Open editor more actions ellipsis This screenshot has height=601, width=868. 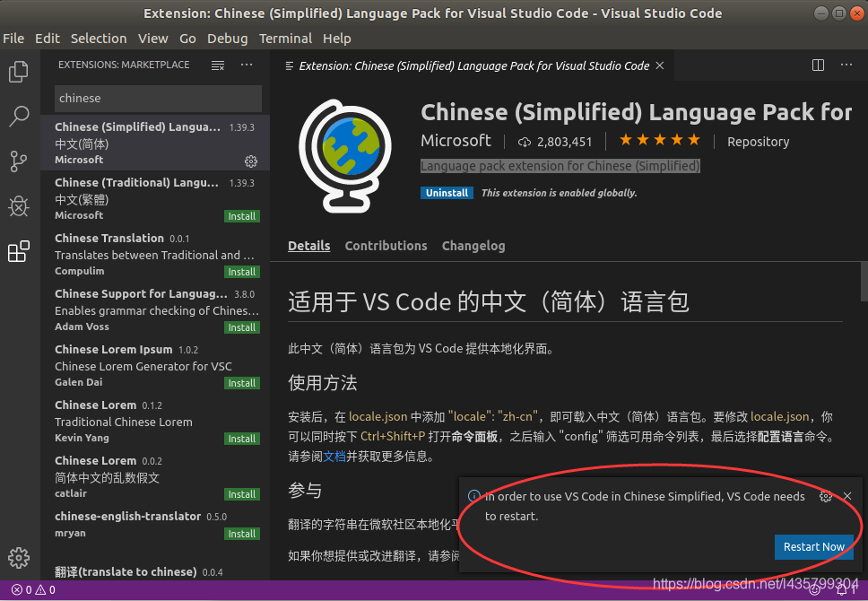[x=846, y=65]
